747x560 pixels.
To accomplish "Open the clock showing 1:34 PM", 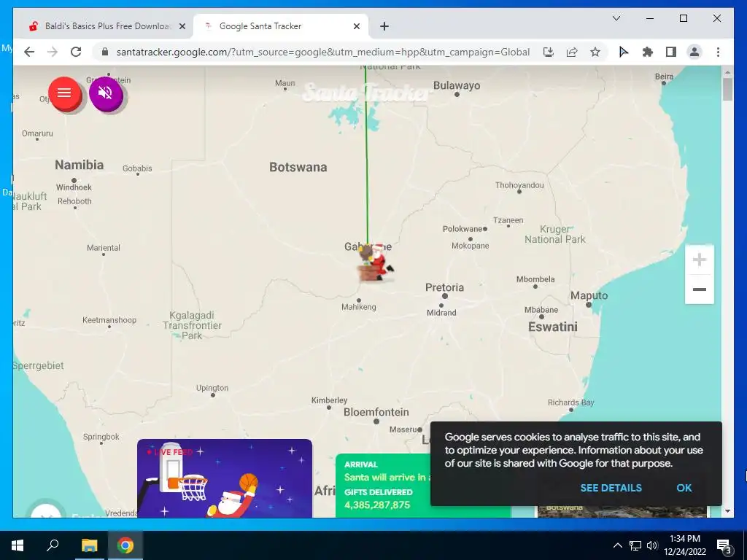I will pyautogui.click(x=684, y=545).
